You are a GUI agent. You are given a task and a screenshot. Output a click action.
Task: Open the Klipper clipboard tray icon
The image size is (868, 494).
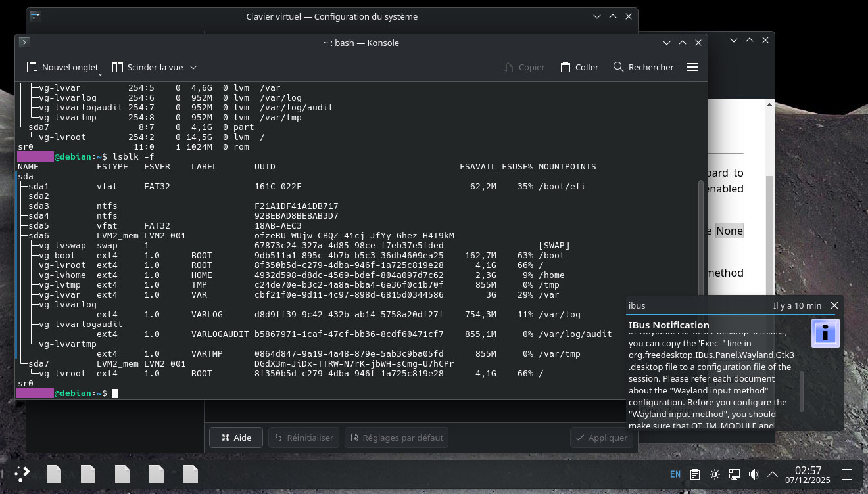click(x=694, y=474)
